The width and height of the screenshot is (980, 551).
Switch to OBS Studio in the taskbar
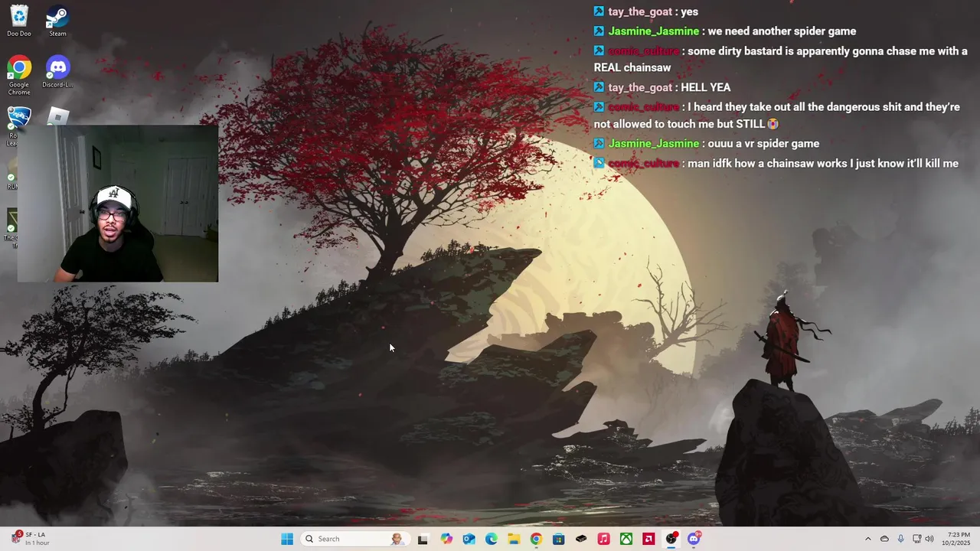point(671,539)
